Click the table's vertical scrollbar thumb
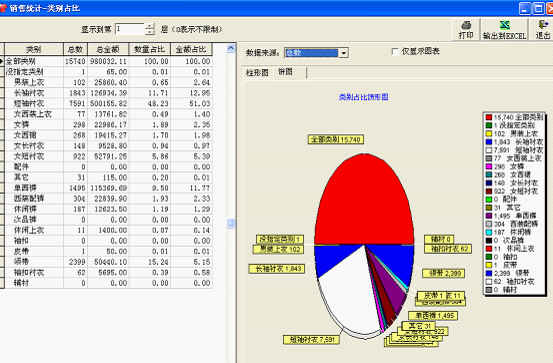553x363 pixels. click(231, 223)
